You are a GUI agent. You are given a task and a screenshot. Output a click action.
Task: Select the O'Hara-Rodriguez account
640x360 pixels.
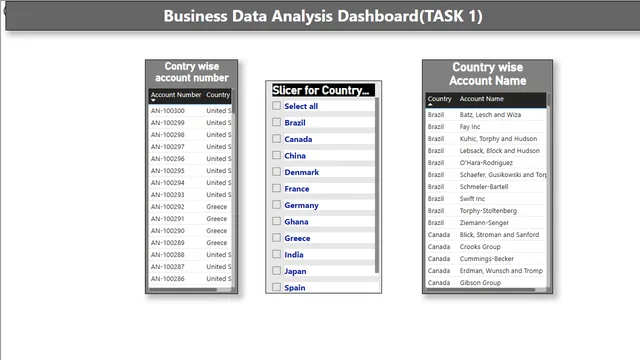pyautogui.click(x=486, y=162)
